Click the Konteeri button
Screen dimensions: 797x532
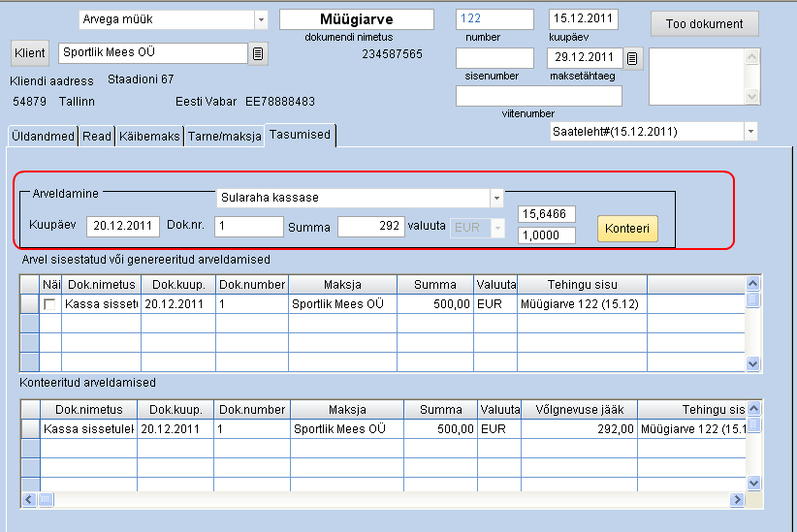(x=627, y=228)
